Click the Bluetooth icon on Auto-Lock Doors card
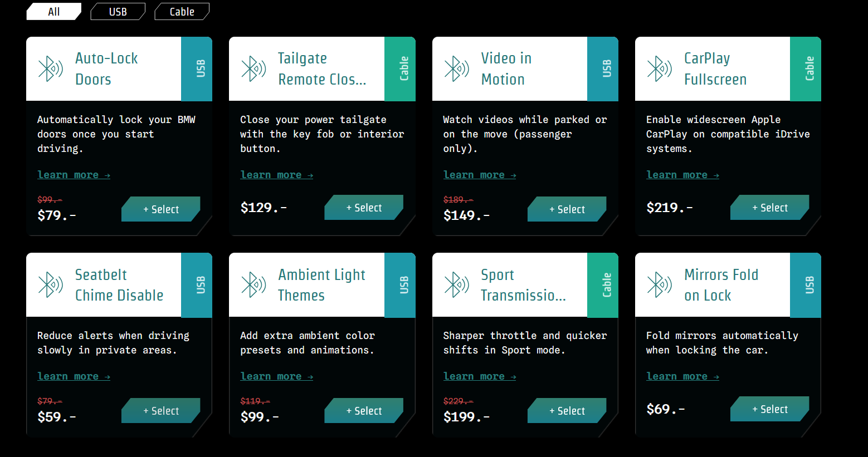 pos(51,69)
